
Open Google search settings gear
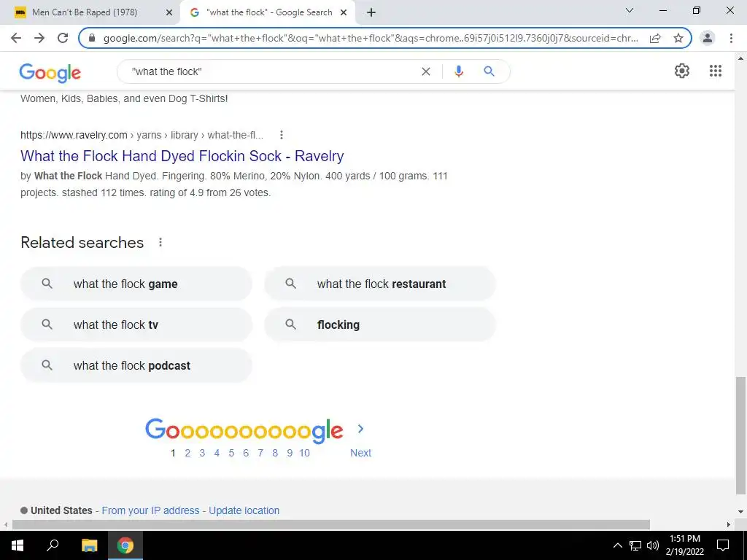pyautogui.click(x=682, y=71)
